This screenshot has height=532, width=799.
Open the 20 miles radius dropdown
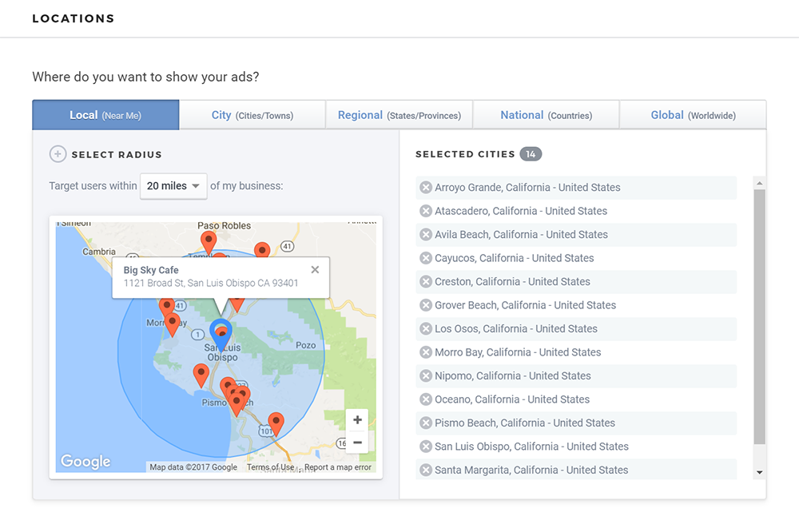coord(173,185)
